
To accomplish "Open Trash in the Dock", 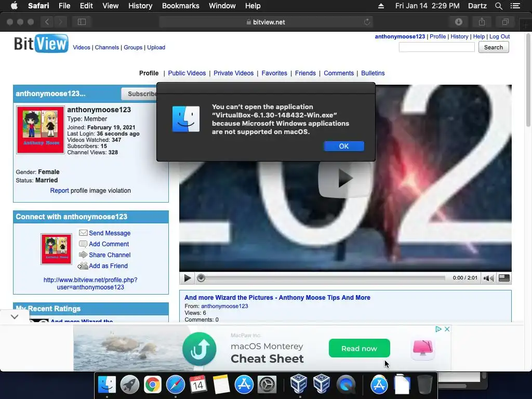I will 424,385.
